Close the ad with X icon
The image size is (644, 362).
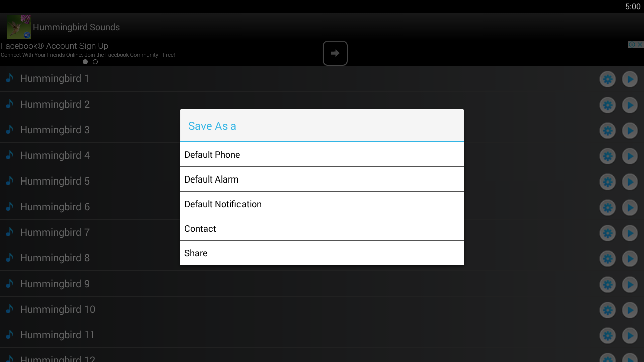tap(640, 44)
